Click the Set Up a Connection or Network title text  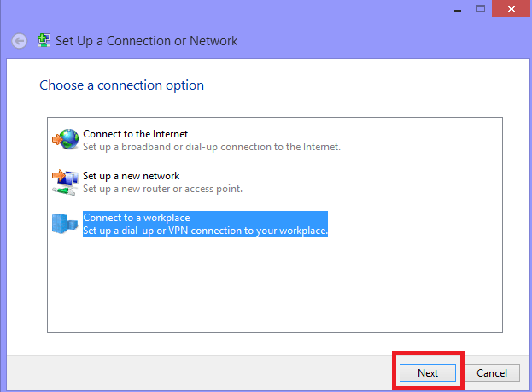(x=147, y=41)
